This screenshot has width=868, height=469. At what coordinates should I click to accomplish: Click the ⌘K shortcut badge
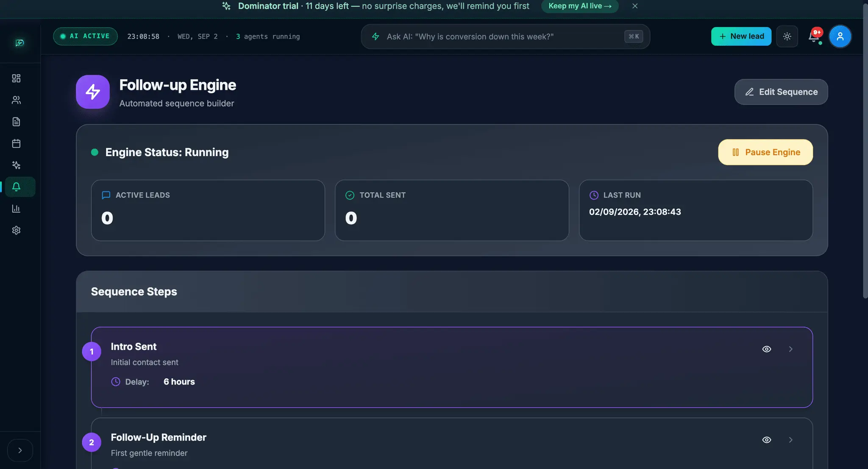click(634, 36)
